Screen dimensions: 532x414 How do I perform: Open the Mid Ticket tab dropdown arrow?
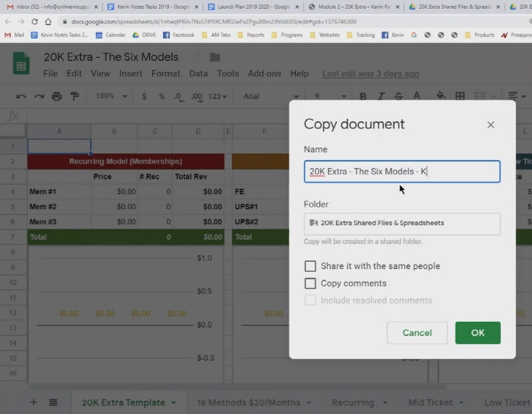point(462,403)
